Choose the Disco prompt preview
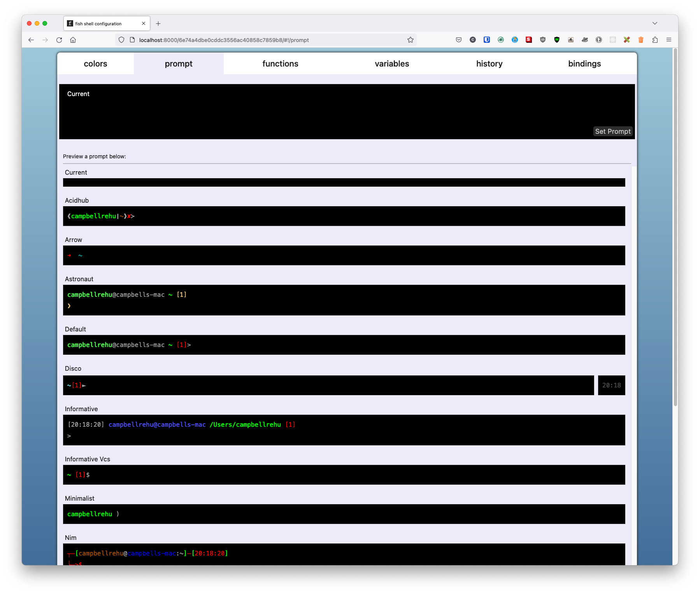The width and height of the screenshot is (700, 594). pyautogui.click(x=331, y=385)
